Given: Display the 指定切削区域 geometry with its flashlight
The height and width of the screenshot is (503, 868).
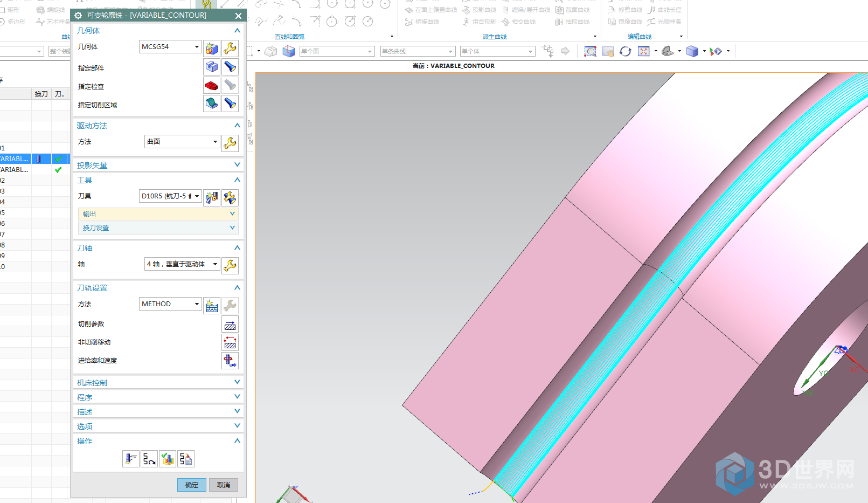Looking at the screenshot, I should click(230, 104).
